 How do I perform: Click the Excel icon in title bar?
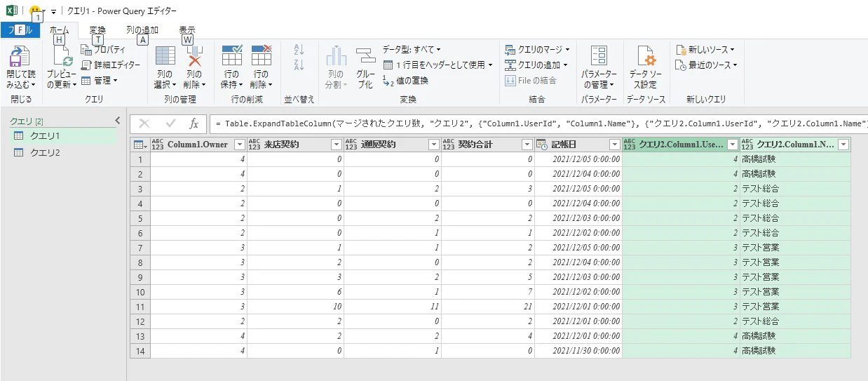tap(11, 11)
